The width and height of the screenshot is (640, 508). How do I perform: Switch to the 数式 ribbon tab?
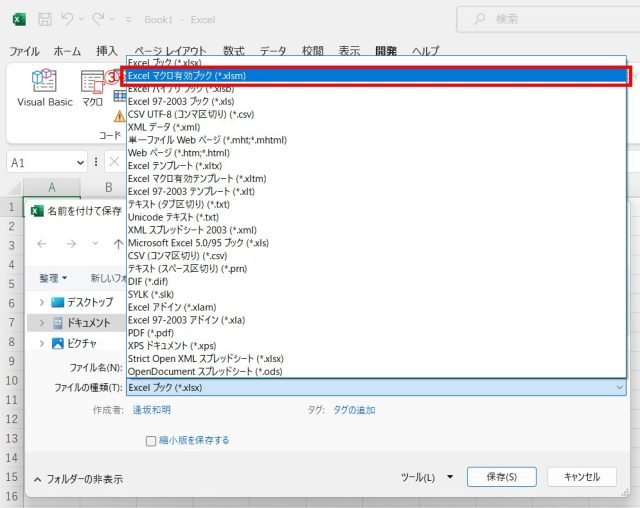pyautogui.click(x=233, y=51)
